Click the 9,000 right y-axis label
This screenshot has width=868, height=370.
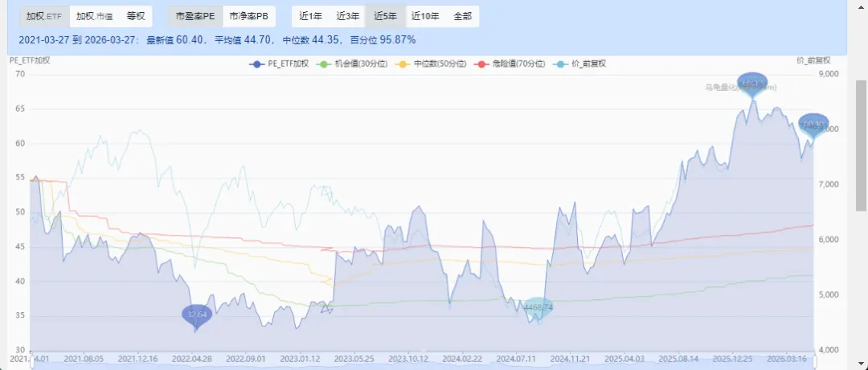828,74
